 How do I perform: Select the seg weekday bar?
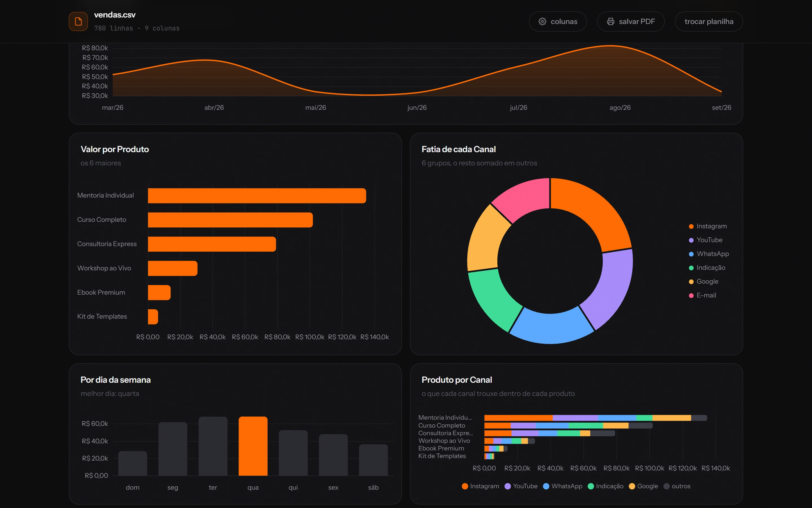pyautogui.click(x=173, y=449)
